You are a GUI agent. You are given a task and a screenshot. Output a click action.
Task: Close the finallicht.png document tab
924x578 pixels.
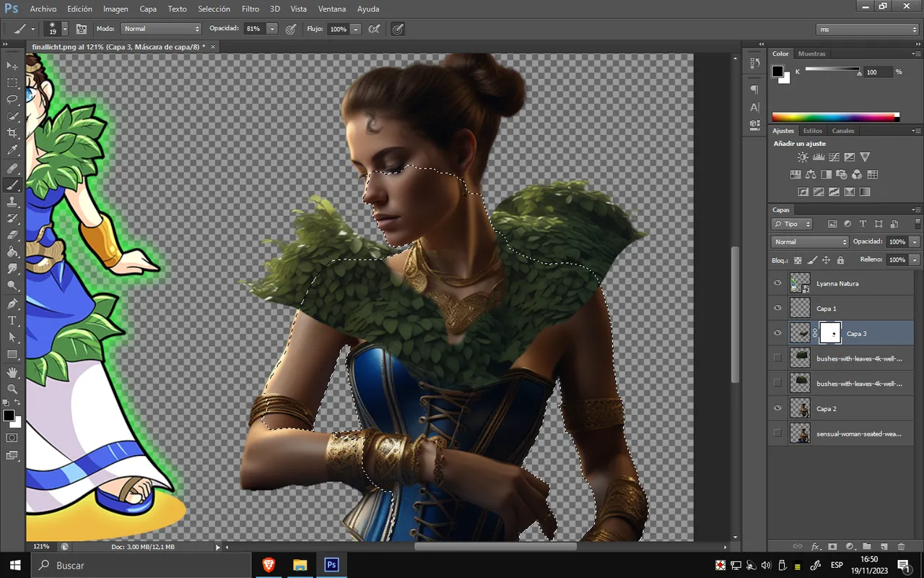tap(213, 46)
